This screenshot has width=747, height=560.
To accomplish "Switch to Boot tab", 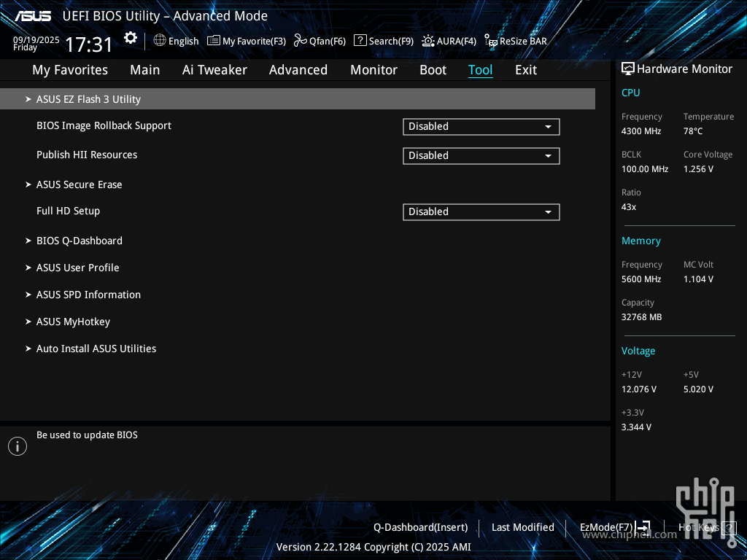I will point(433,70).
